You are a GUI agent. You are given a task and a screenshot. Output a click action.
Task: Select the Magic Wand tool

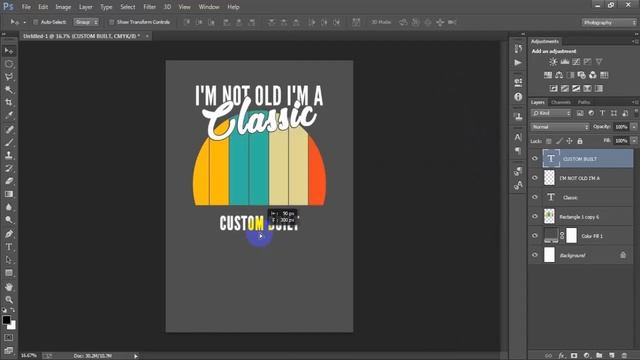9,90
